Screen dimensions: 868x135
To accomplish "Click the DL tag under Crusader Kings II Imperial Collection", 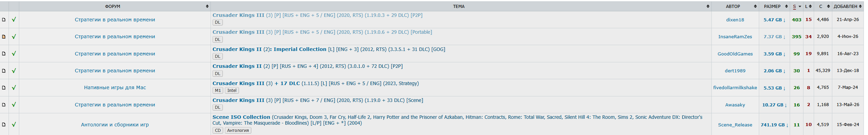I will coord(218,56).
